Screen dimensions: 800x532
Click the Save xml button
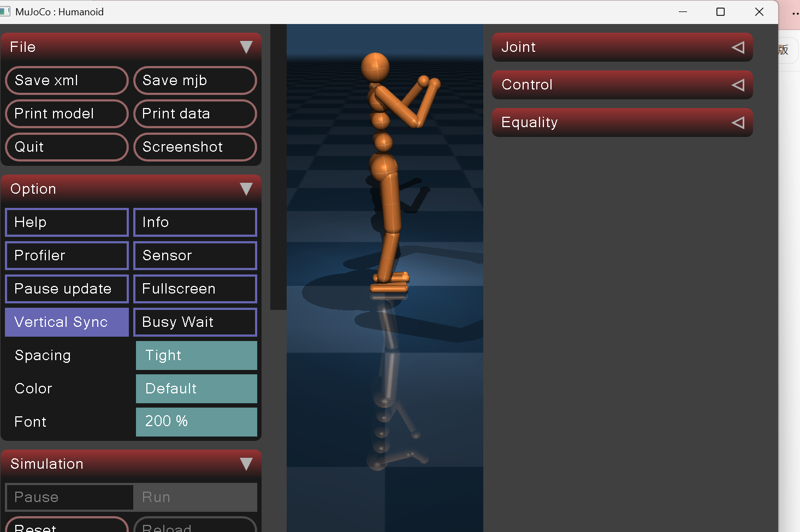[x=67, y=80]
